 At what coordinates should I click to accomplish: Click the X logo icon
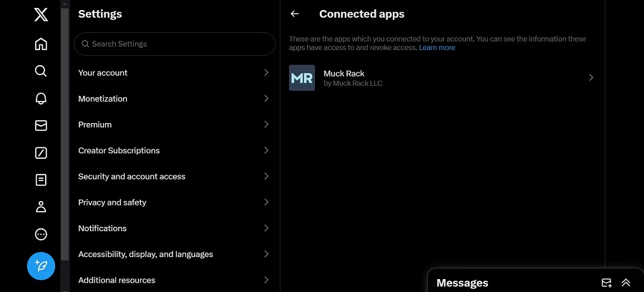coord(41,14)
